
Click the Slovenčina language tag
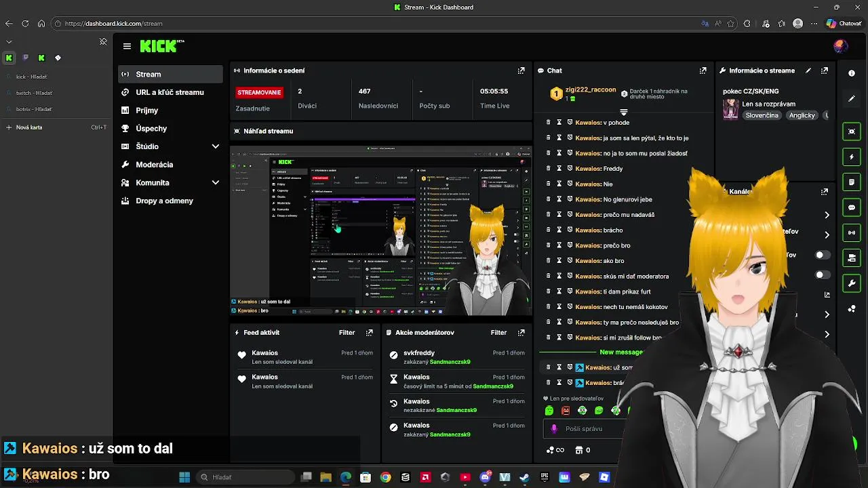[762, 115]
